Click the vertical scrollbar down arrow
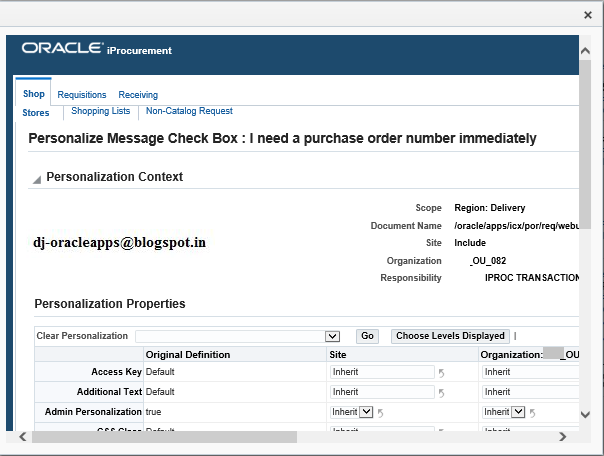Viewport: 604px width, 456px height. (585, 414)
